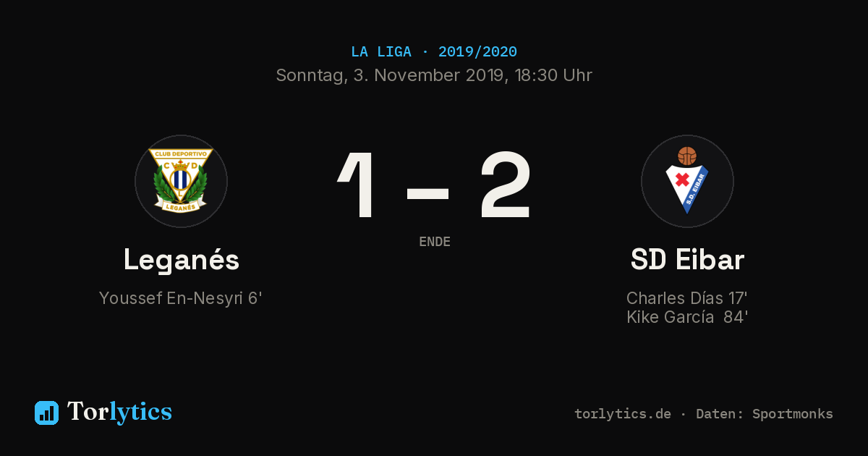
Task: Click the Torlytics bar chart logo icon
Action: [x=46, y=413]
